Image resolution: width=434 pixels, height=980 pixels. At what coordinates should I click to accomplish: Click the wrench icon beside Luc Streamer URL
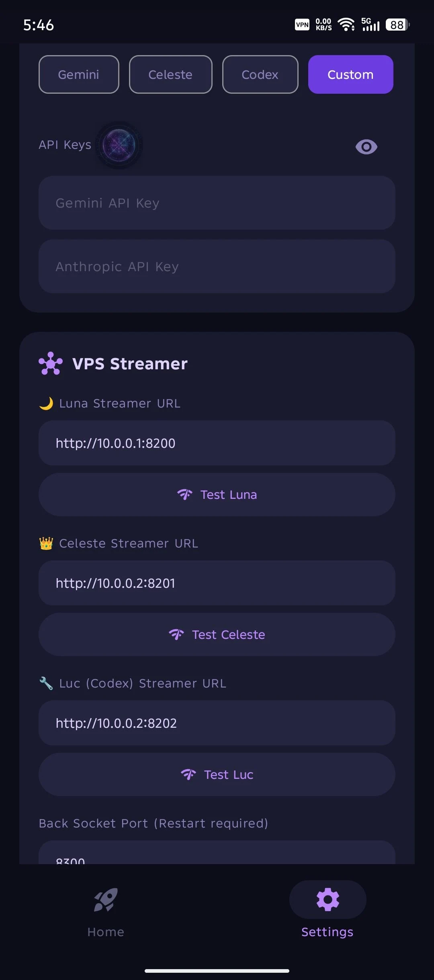click(x=47, y=683)
